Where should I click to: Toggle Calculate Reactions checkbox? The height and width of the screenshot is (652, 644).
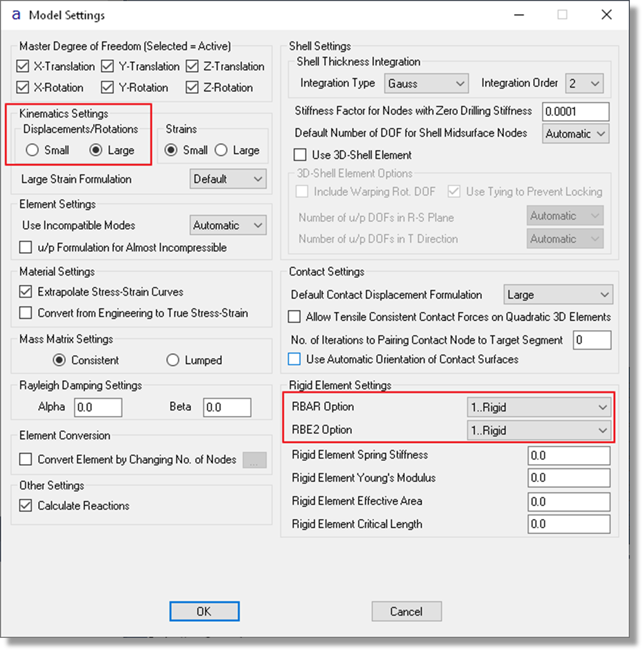pos(25,505)
